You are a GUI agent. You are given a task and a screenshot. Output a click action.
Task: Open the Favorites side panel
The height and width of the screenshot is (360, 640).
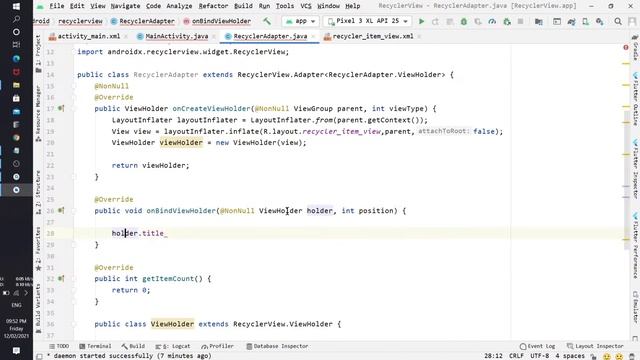(38, 249)
